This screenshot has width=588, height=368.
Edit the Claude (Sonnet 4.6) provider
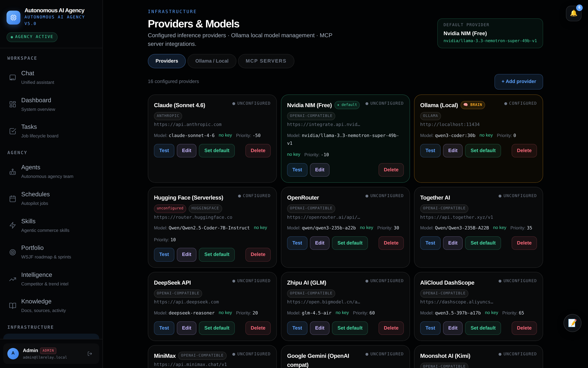[x=187, y=151]
